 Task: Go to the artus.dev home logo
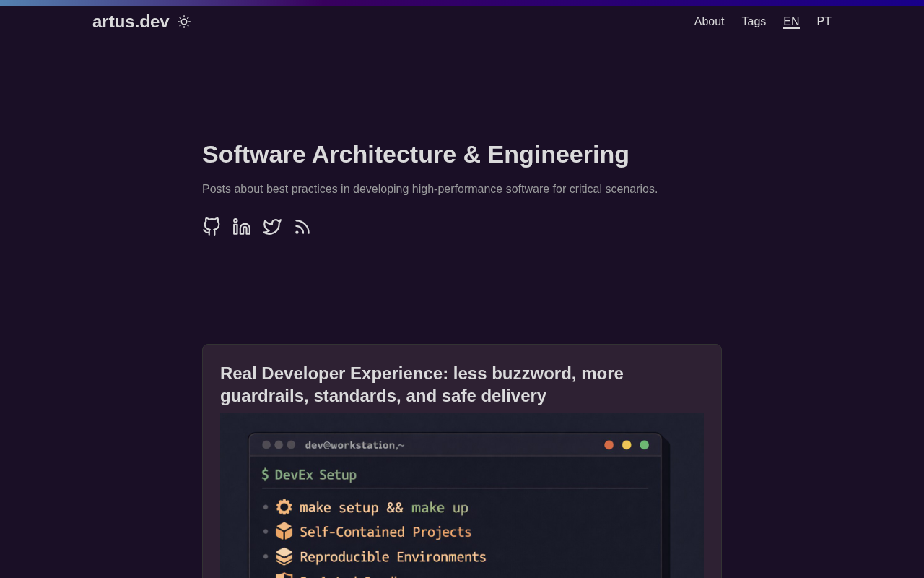[x=131, y=22]
